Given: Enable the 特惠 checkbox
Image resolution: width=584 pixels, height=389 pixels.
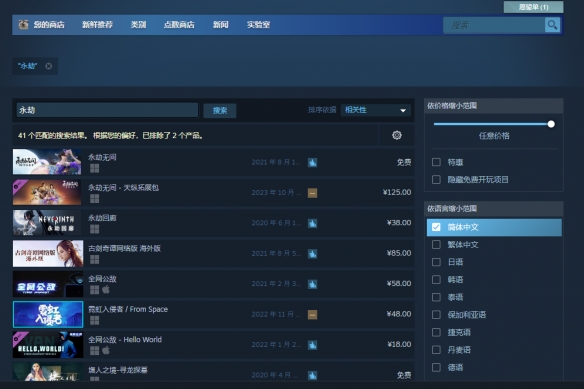Looking at the screenshot, I should [x=436, y=162].
